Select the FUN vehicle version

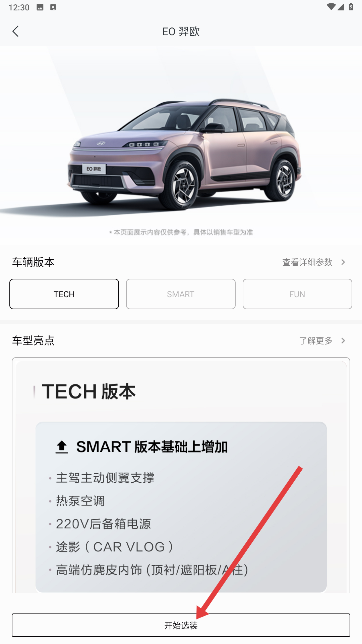(297, 294)
